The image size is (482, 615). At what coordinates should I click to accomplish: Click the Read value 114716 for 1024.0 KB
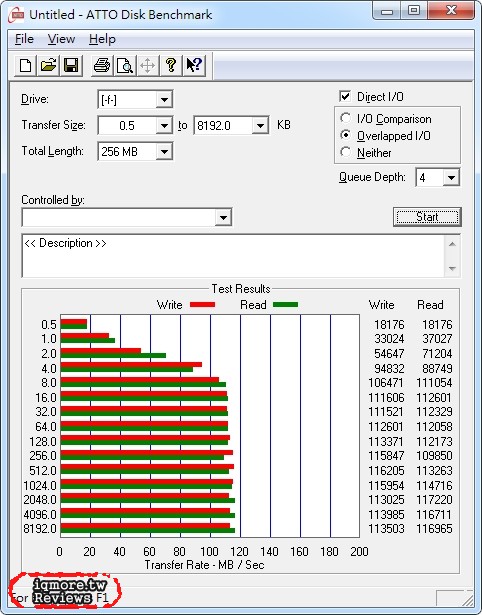pyautogui.click(x=435, y=486)
